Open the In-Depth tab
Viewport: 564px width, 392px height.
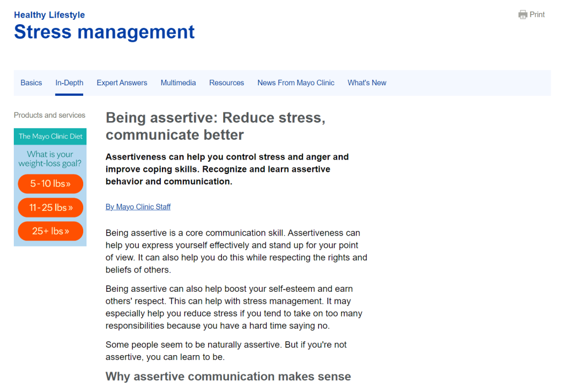click(69, 83)
